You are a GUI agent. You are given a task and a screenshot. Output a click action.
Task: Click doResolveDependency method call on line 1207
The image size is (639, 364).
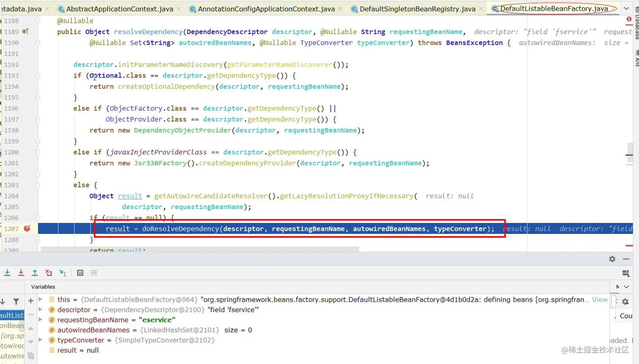click(x=180, y=228)
